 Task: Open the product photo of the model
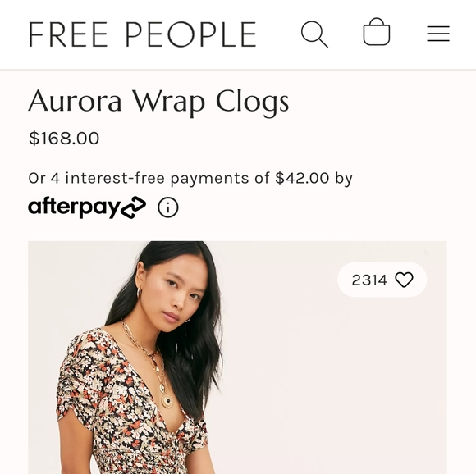237,358
